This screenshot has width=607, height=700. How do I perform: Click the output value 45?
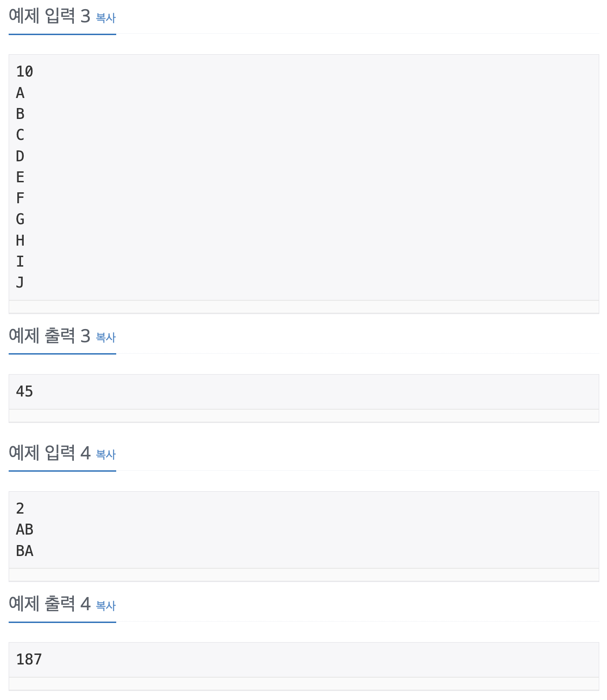(25, 391)
